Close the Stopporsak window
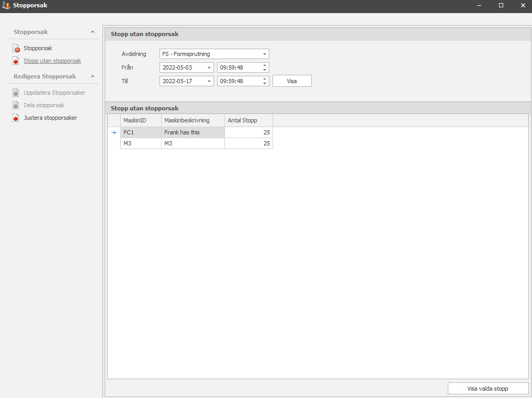 pyautogui.click(x=523, y=5)
